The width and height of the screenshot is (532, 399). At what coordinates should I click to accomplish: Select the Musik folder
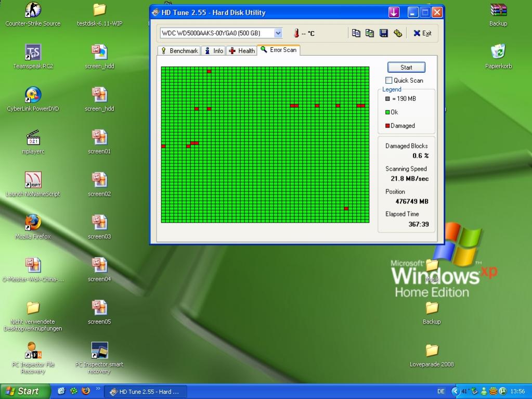click(432, 270)
